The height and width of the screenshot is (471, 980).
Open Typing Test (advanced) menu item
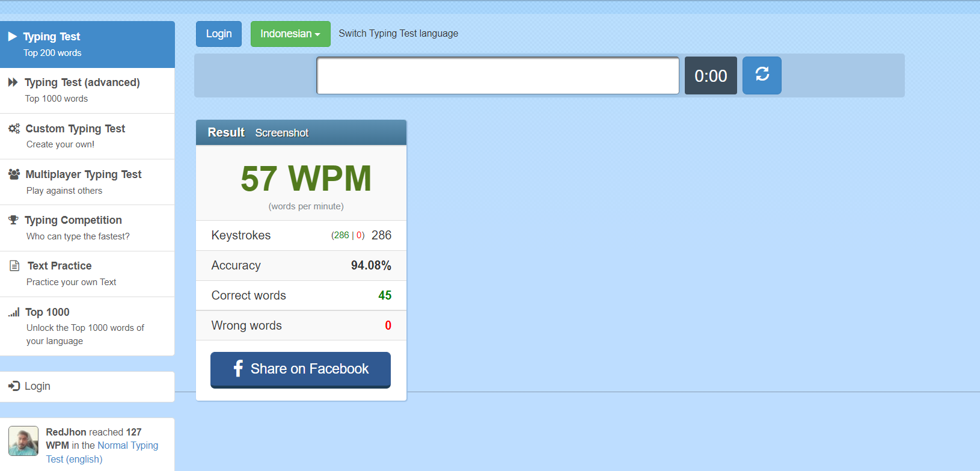coord(82,82)
